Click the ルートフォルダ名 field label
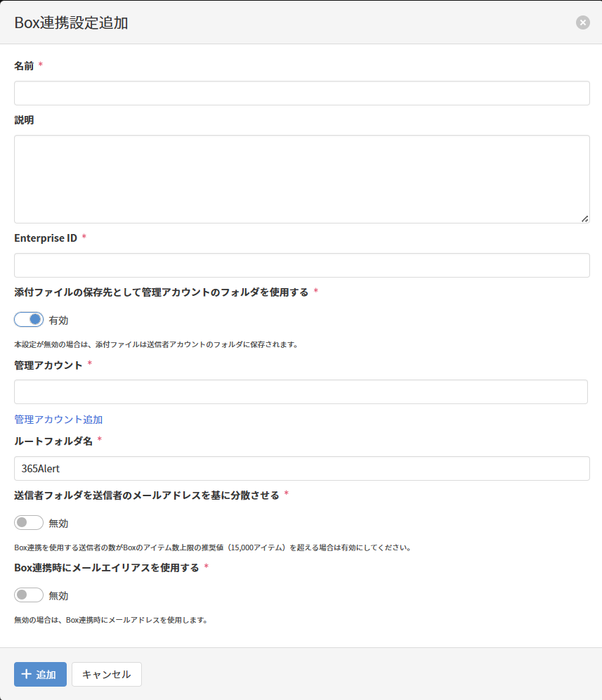 coord(53,441)
